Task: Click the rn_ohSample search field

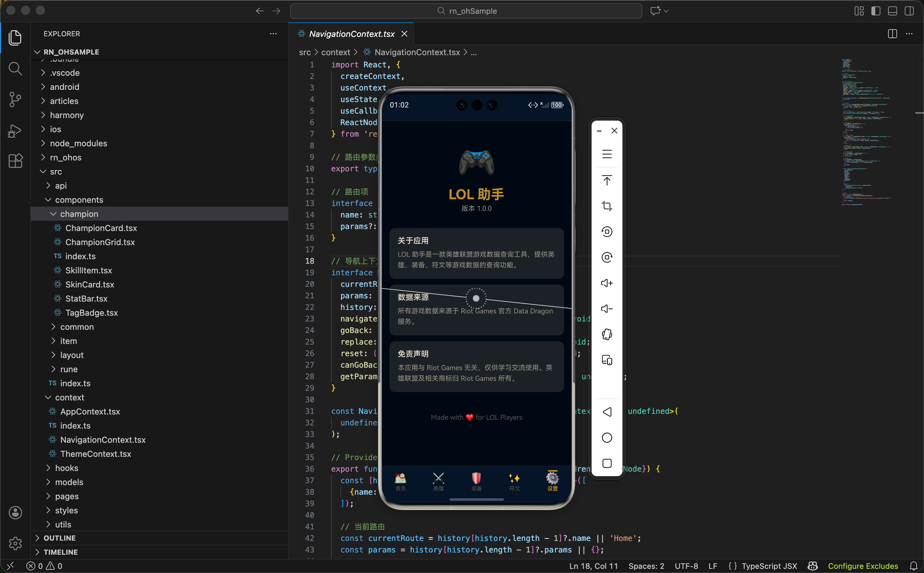Action: point(466,11)
